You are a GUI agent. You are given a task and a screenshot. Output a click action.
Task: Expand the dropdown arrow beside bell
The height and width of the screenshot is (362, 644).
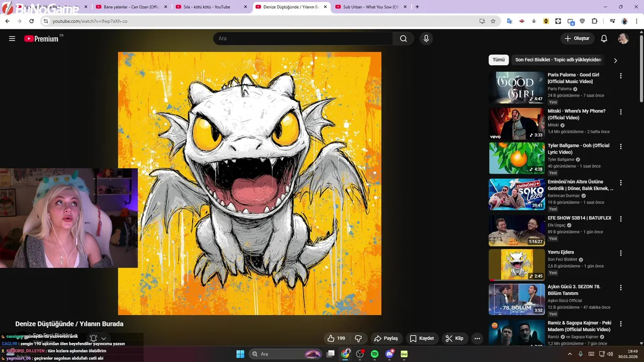coord(104,338)
